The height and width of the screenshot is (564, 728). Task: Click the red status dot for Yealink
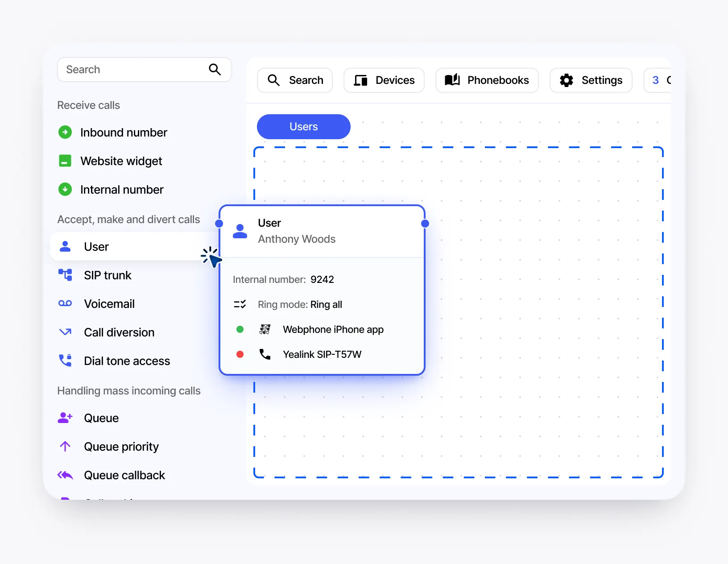(240, 354)
